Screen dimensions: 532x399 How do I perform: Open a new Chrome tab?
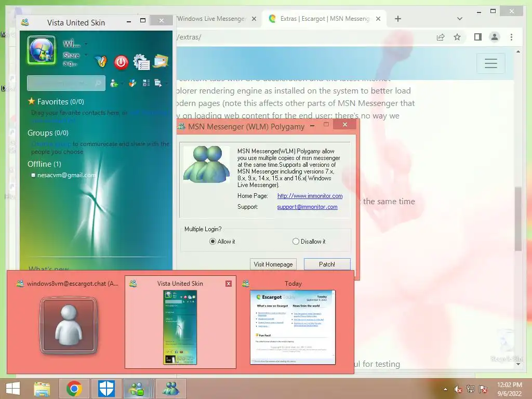point(398,19)
